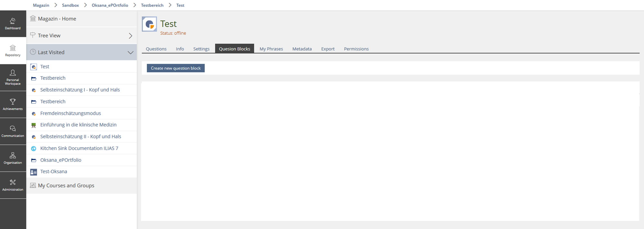Open Magazin - Home entry
This screenshot has width=644, height=229.
click(82, 19)
